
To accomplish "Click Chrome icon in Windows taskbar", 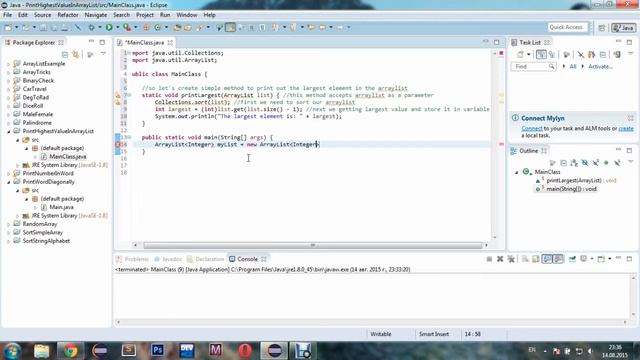I will point(70,350).
